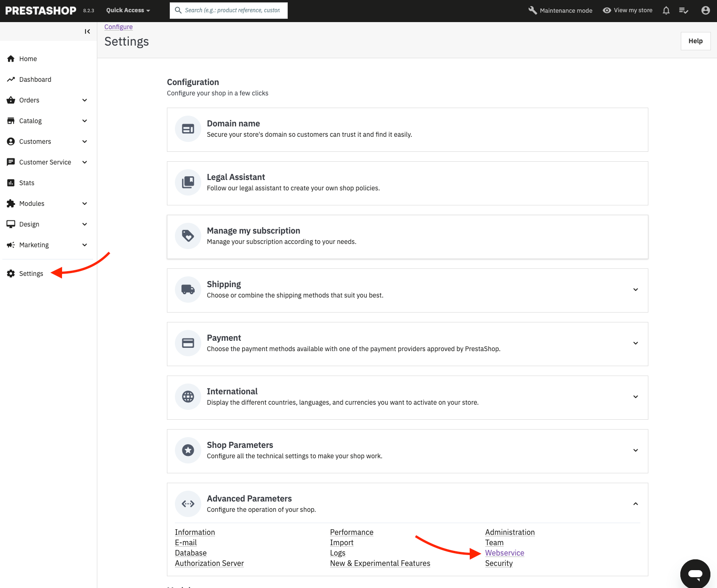Expand the Payment section chevron
Image resolution: width=717 pixels, height=588 pixels.
coord(635,343)
